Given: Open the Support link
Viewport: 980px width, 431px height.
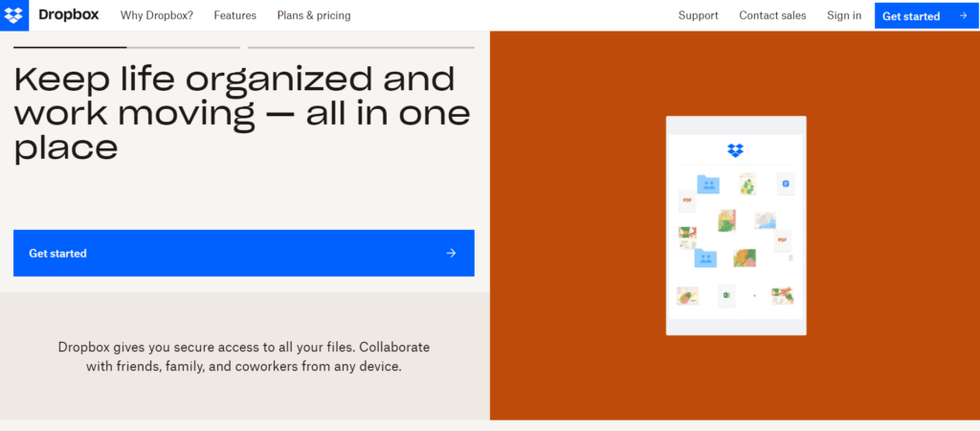Looking at the screenshot, I should (698, 15).
